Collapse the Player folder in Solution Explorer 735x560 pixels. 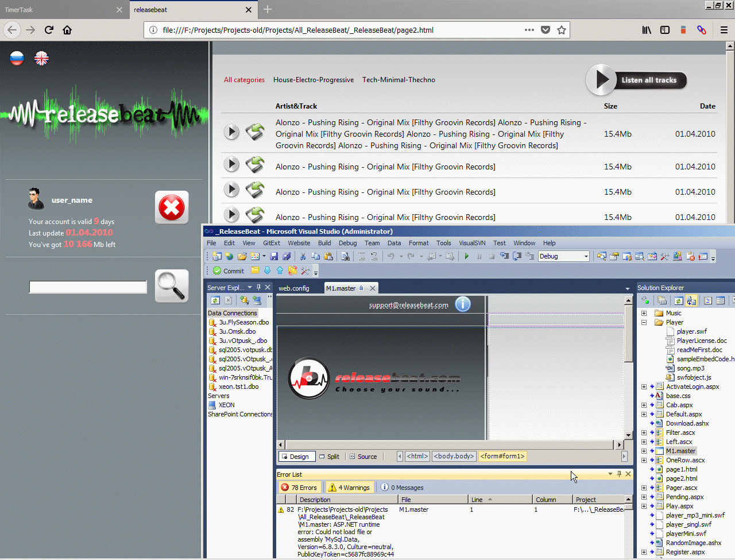[644, 322]
